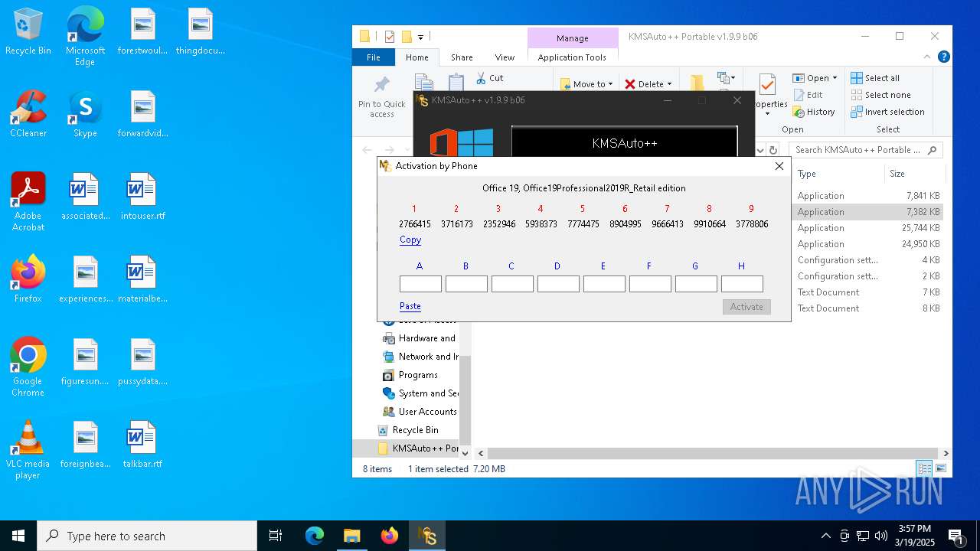Select the experiences... image file icon

tap(85, 279)
